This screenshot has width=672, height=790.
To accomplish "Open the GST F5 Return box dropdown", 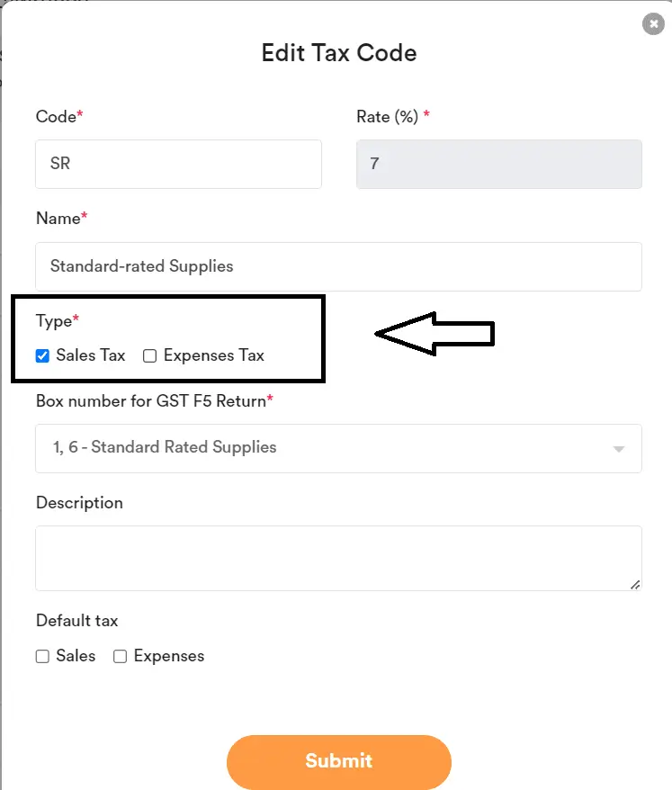I will tap(338, 447).
